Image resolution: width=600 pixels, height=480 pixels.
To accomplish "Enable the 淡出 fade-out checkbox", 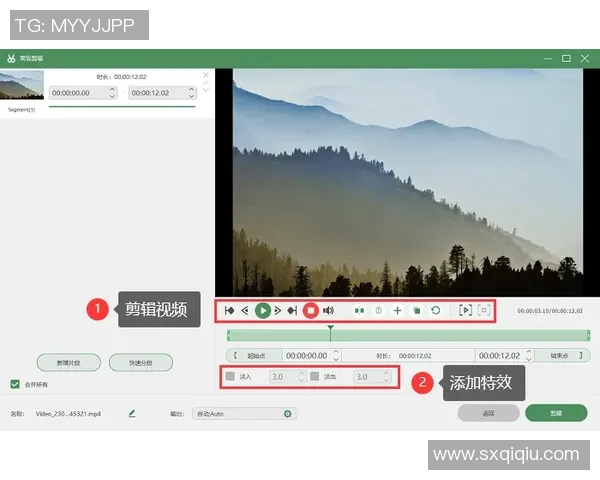I will pyautogui.click(x=314, y=377).
